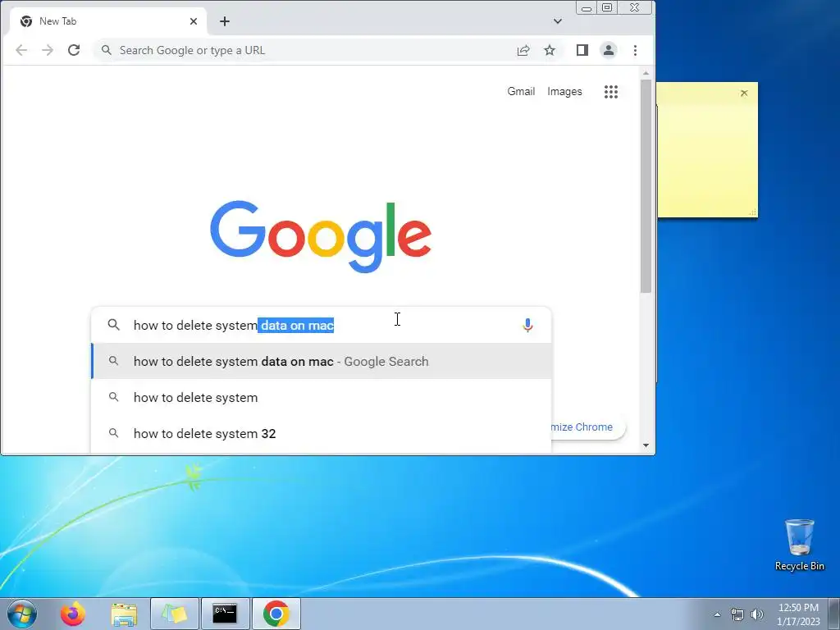The width and height of the screenshot is (840, 630).
Task: Open the tab search dropdown chevron
Action: pos(558,21)
